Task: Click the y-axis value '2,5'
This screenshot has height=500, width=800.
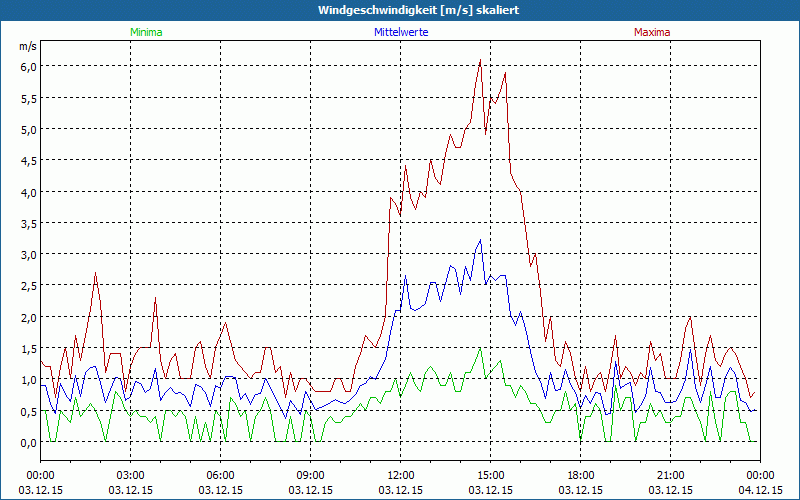Action: [29, 286]
